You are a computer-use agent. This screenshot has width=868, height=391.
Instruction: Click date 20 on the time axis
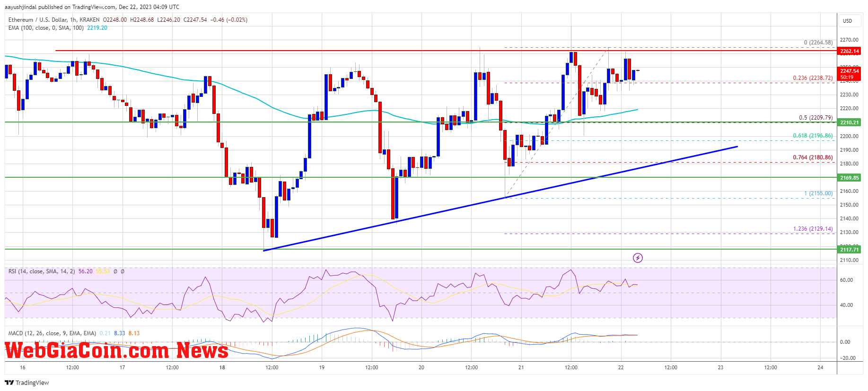421,367
